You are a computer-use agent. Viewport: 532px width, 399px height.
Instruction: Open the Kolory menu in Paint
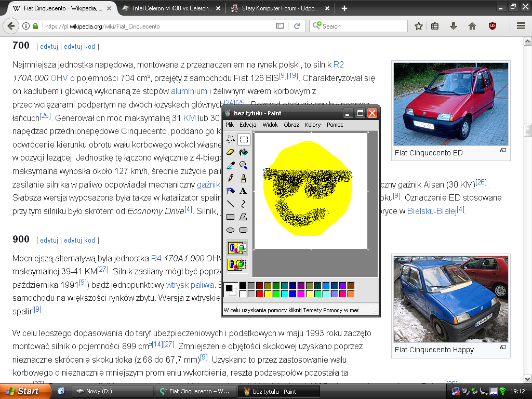(x=313, y=125)
